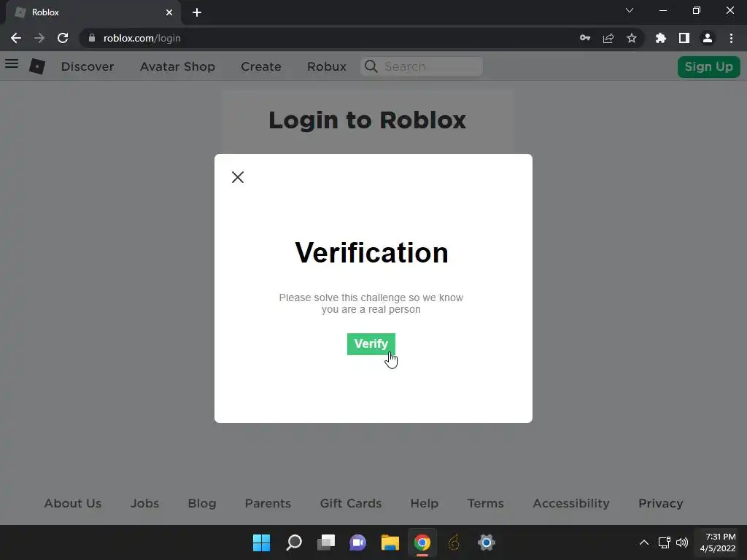
Task: Open the Settings gear taskbar icon
Action: (487, 542)
